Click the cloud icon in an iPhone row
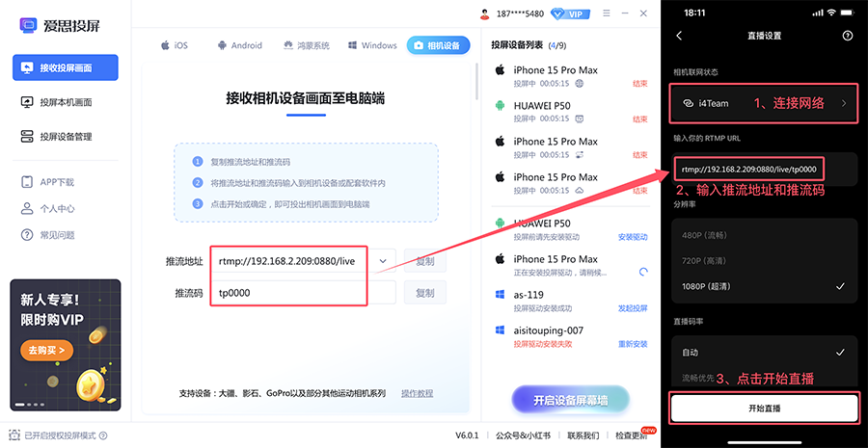 coord(580,190)
